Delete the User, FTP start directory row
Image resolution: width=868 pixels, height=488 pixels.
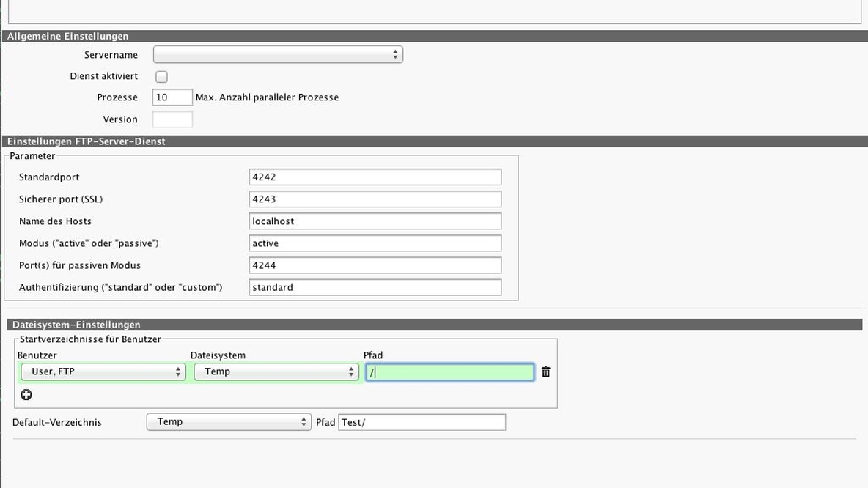tap(546, 372)
